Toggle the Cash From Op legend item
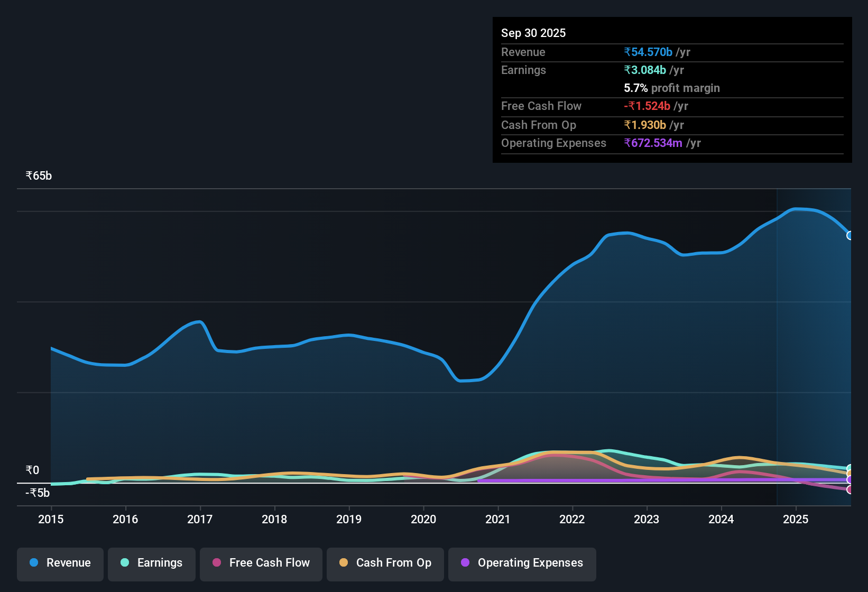 pyautogui.click(x=385, y=563)
